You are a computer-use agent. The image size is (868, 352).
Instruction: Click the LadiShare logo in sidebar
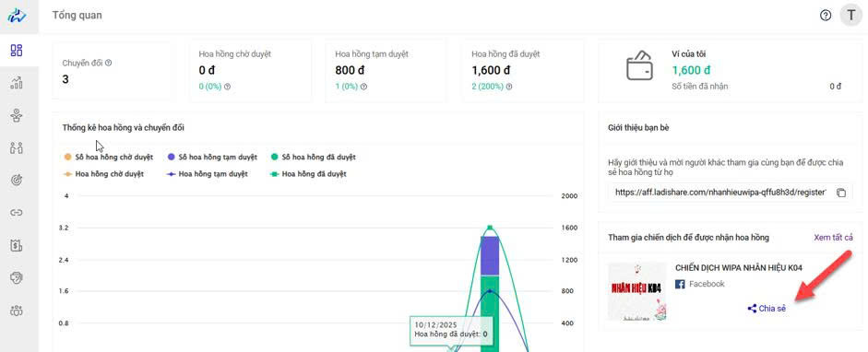click(x=17, y=16)
